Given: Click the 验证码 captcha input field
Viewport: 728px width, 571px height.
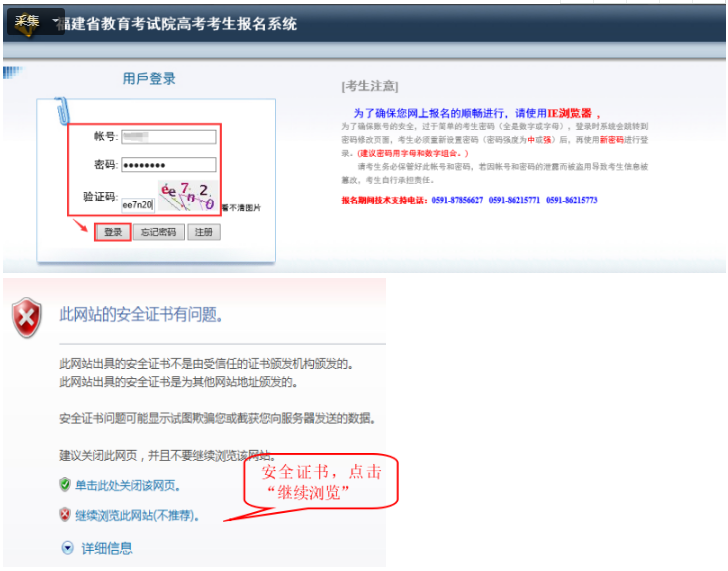Looking at the screenshot, I should point(138,205).
